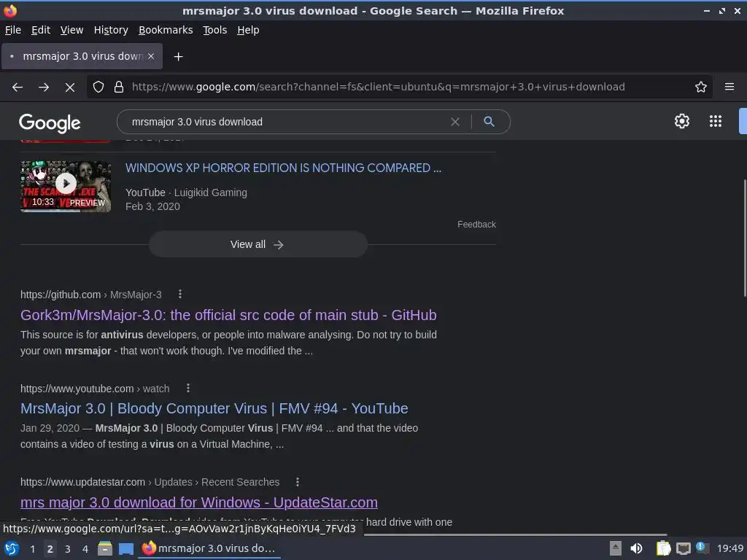
Task: Open the Bookmarks menu
Action: pyautogui.click(x=166, y=30)
